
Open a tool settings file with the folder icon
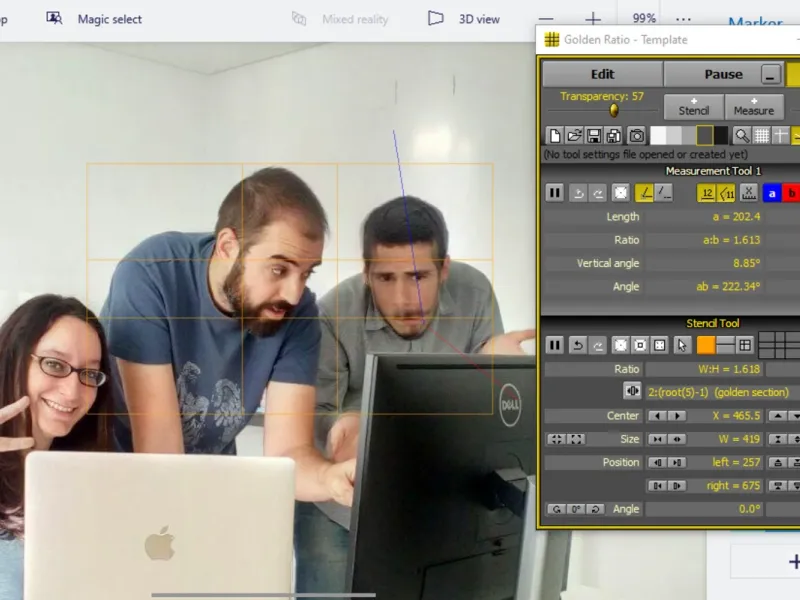point(574,136)
